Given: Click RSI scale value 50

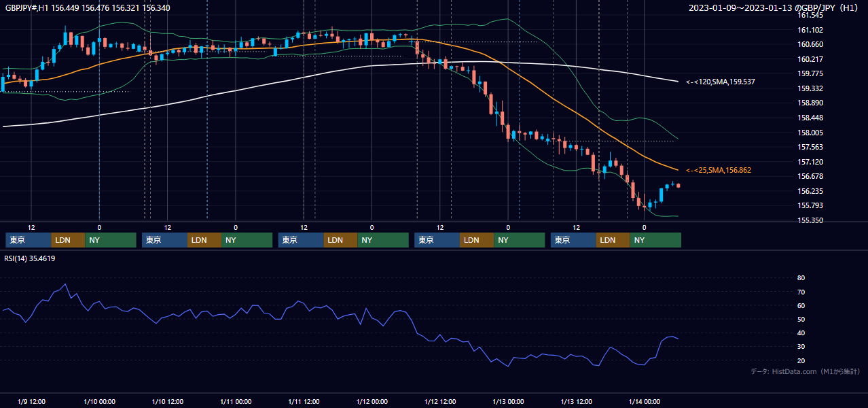Looking at the screenshot, I should pyautogui.click(x=801, y=319).
